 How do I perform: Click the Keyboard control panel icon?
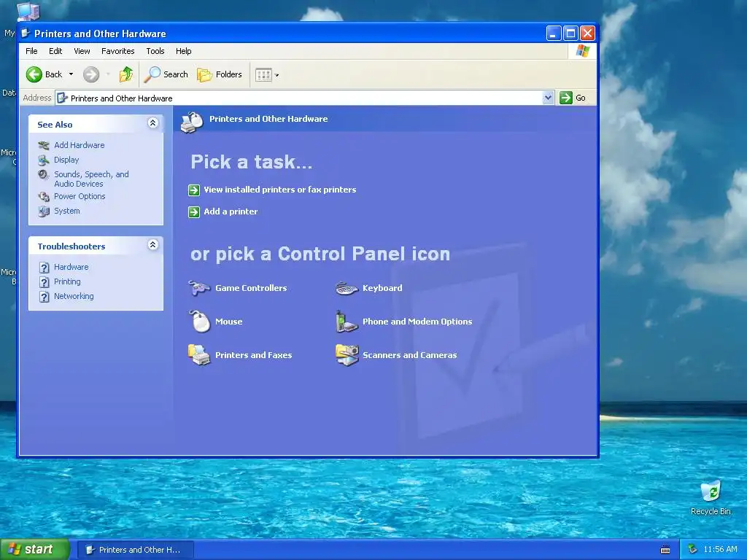347,288
